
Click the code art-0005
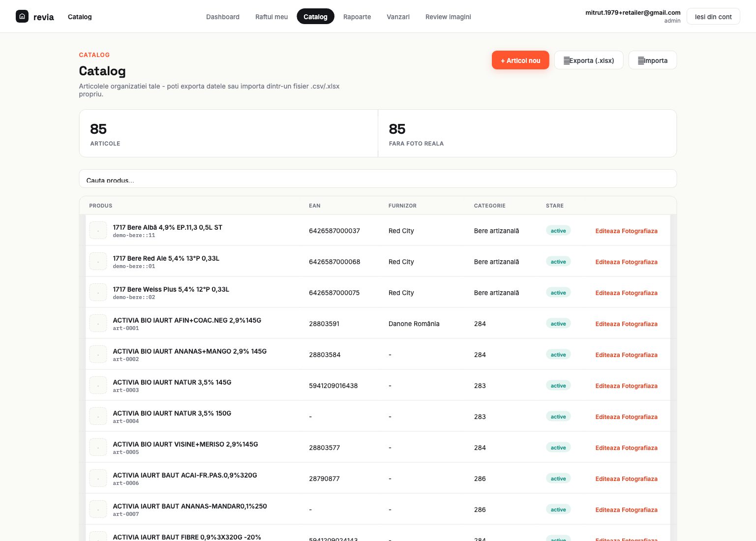[126, 452]
